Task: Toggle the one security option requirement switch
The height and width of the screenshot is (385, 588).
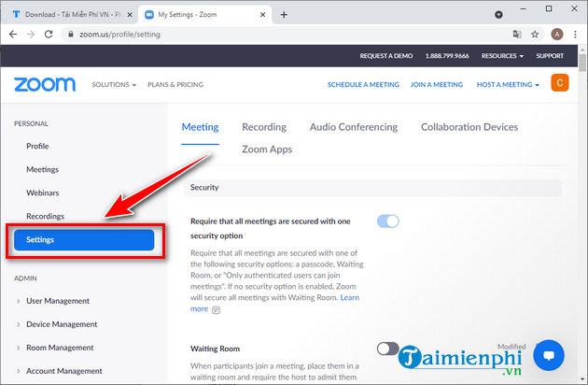Action: click(x=387, y=221)
